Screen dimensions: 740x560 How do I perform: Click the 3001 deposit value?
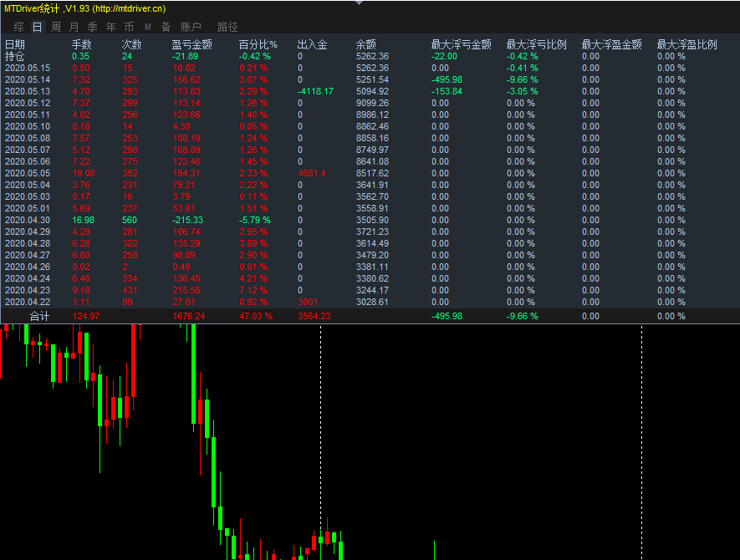point(308,302)
